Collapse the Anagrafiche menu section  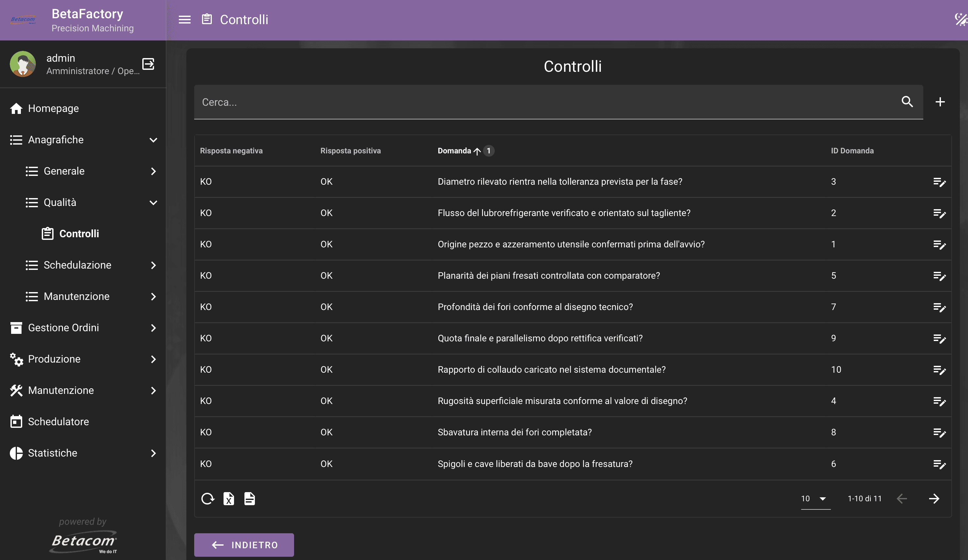(x=153, y=140)
